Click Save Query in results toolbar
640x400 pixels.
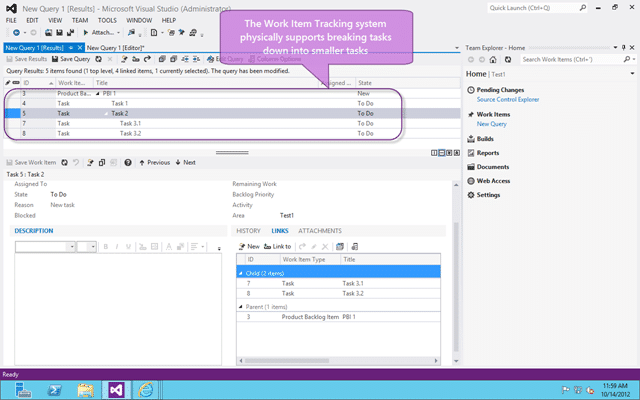click(71, 59)
